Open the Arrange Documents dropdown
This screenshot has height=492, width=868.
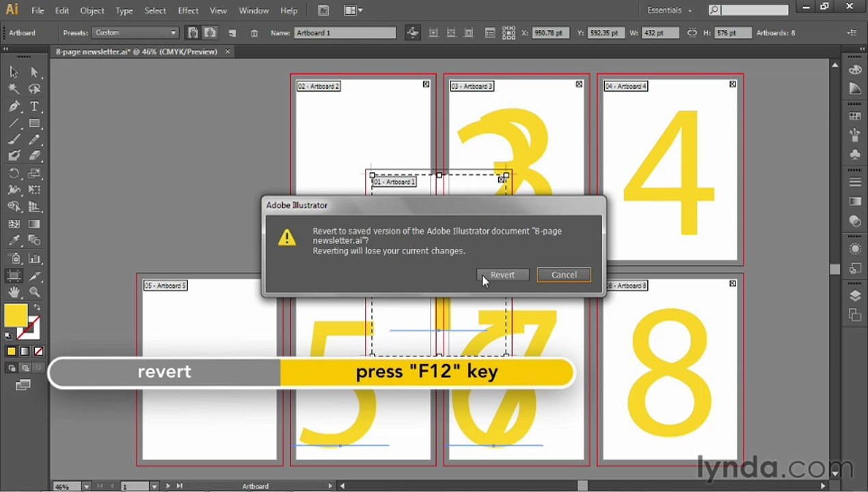pos(353,10)
